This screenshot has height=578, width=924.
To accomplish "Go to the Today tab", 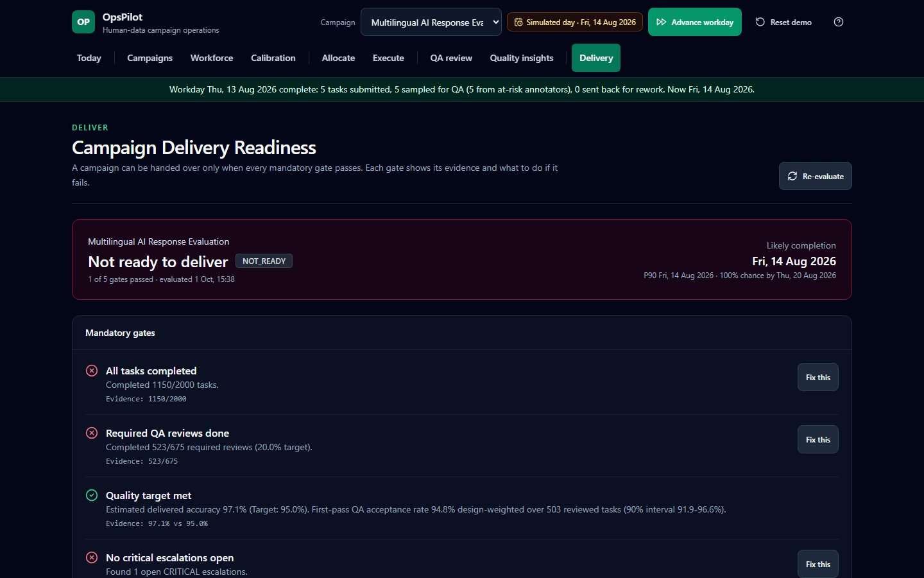I will [x=89, y=58].
